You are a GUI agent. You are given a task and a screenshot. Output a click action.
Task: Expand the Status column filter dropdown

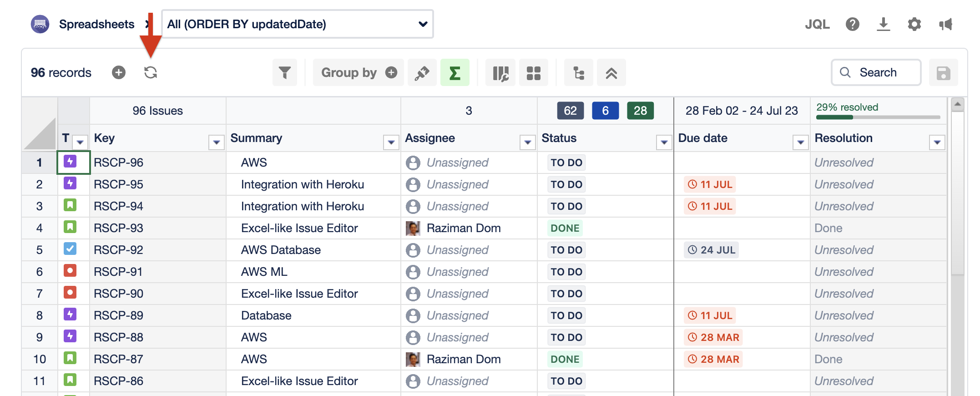(x=664, y=142)
